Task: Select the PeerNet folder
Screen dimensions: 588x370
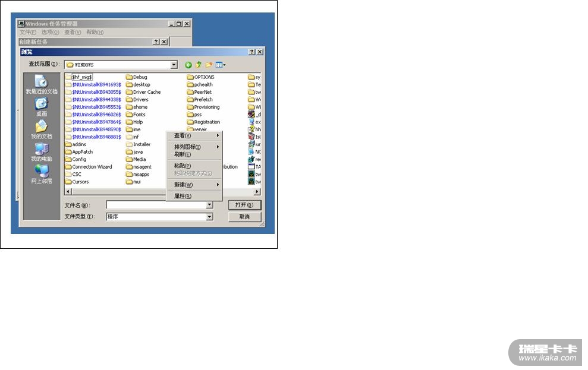Action: [x=199, y=92]
